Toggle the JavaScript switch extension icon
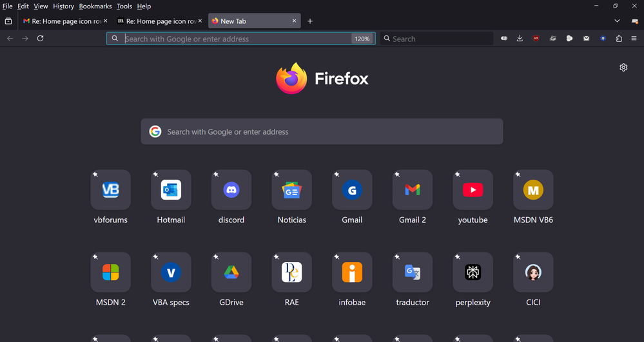The width and height of the screenshot is (644, 342). [504, 38]
